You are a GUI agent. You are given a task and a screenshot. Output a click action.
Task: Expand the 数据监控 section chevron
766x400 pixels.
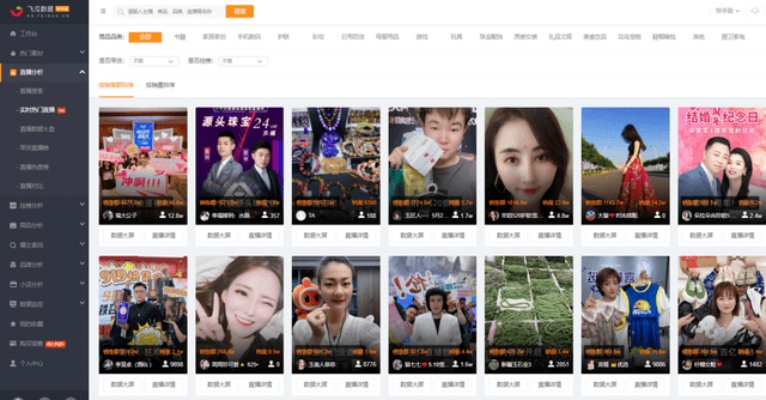point(82,303)
